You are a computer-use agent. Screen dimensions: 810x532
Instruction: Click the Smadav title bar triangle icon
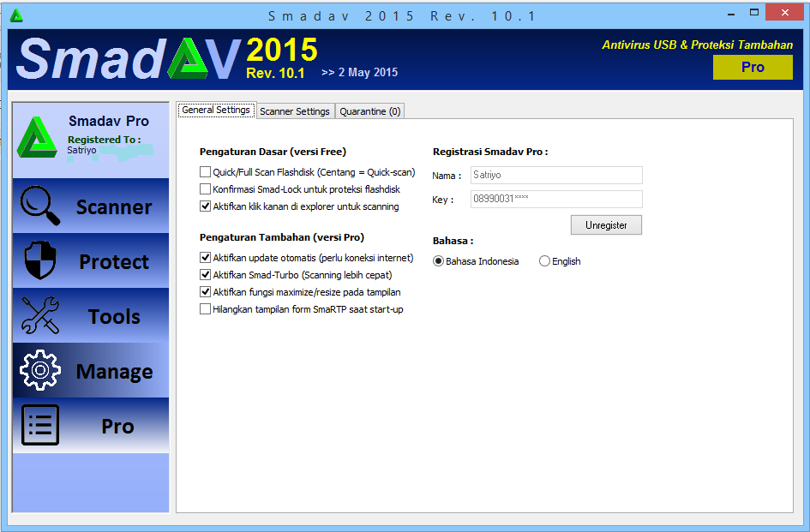click(x=16, y=16)
